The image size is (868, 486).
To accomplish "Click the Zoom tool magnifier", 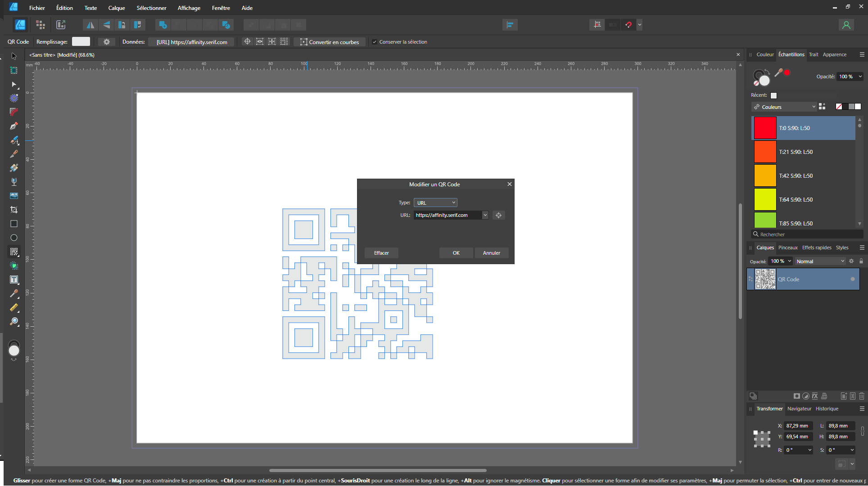I will click(x=14, y=321).
